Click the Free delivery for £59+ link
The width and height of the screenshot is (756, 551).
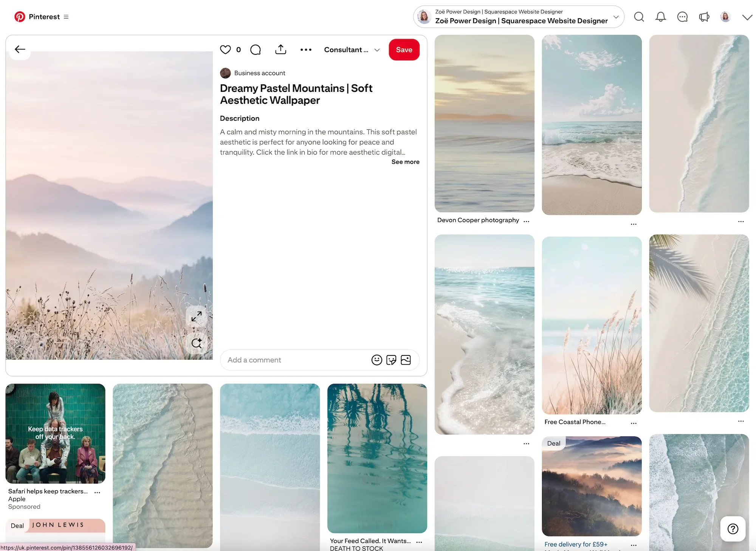576,545
